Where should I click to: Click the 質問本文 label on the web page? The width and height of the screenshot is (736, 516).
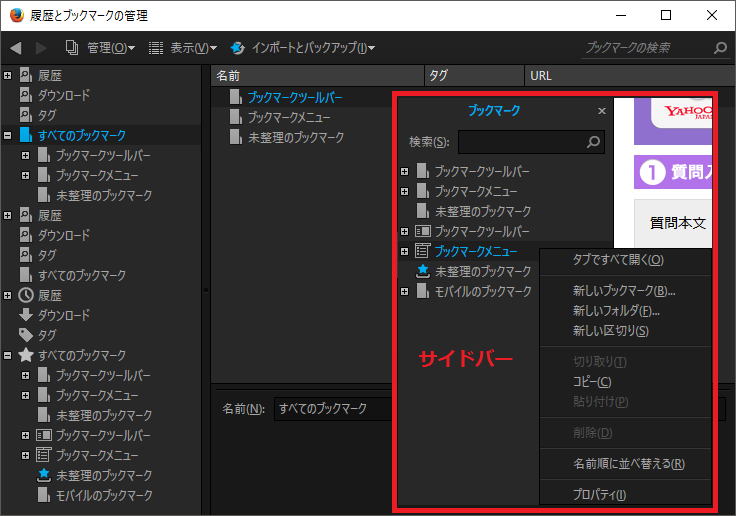click(678, 223)
